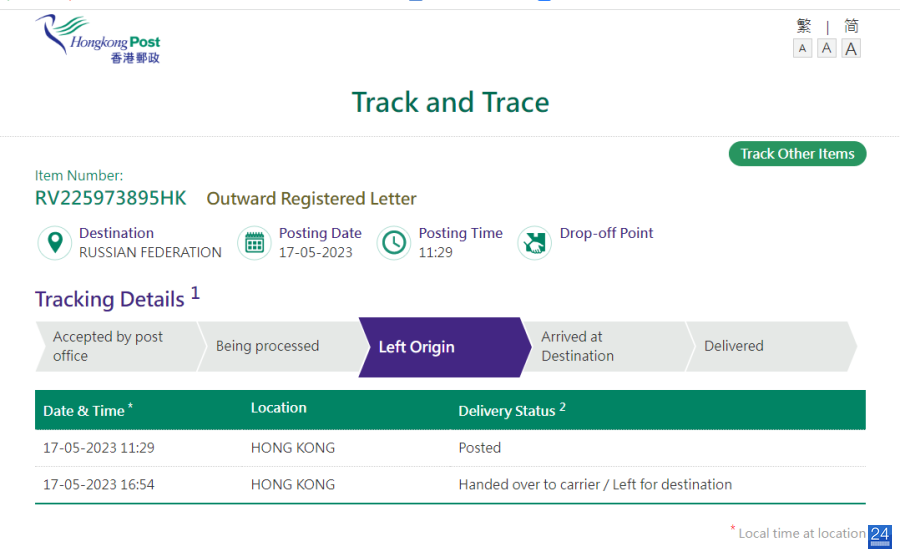Click the Hongkong Post logo

pos(98,38)
